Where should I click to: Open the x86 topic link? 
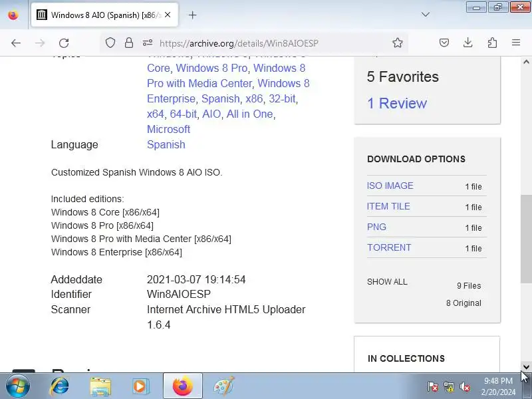(x=254, y=98)
